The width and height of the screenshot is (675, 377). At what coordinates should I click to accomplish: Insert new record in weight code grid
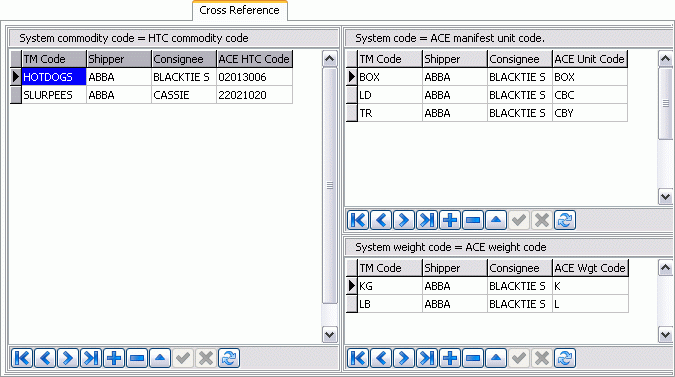tap(450, 358)
